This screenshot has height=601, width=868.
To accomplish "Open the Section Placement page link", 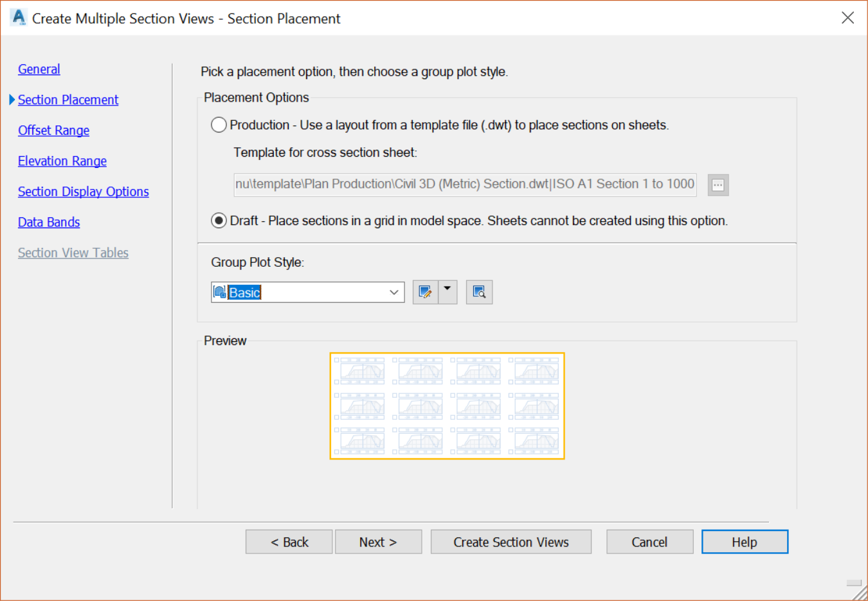I will point(68,100).
